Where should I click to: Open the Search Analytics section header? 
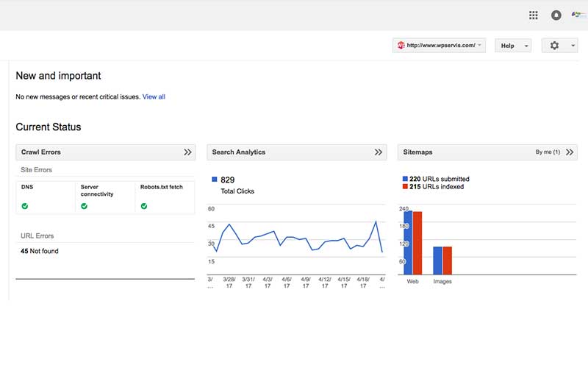tap(239, 152)
